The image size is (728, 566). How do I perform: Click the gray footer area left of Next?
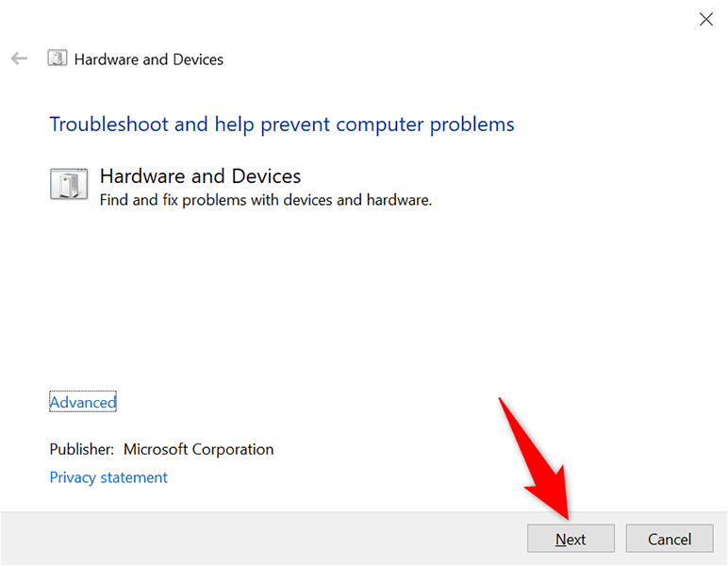264,540
